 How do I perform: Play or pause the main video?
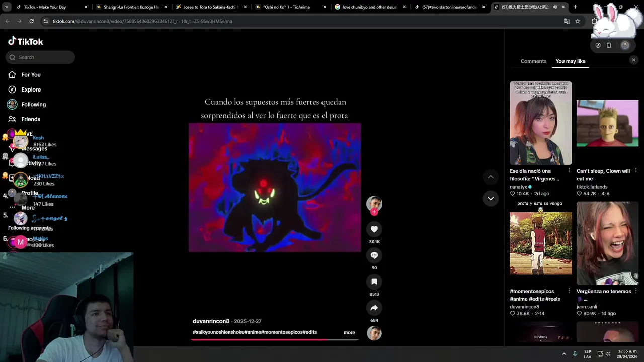[x=275, y=188]
